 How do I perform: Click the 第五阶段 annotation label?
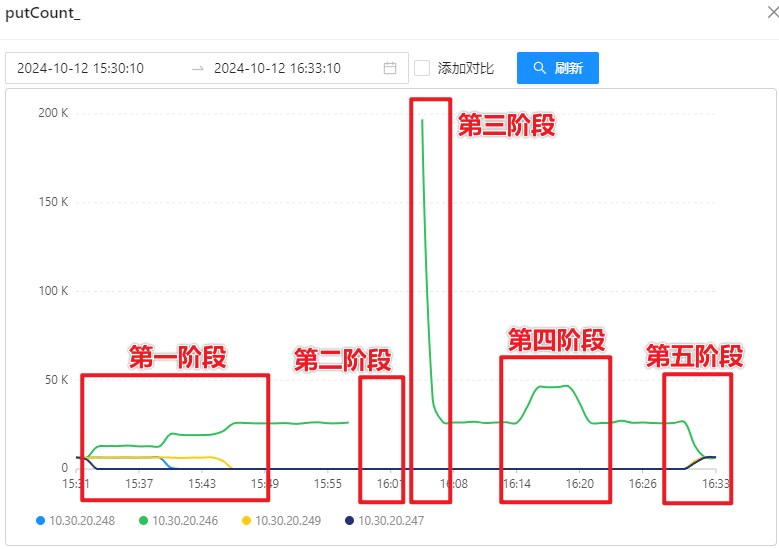click(x=694, y=356)
